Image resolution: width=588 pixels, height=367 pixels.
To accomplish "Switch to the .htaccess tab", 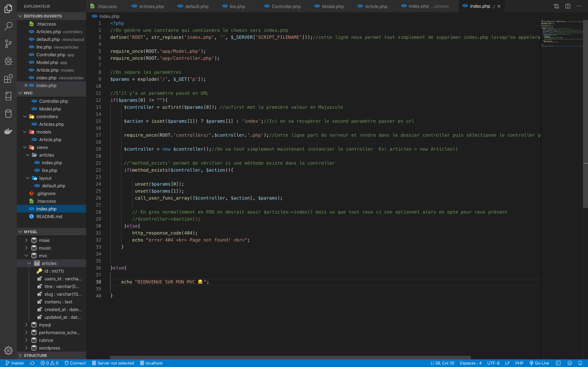I will click(x=107, y=6).
